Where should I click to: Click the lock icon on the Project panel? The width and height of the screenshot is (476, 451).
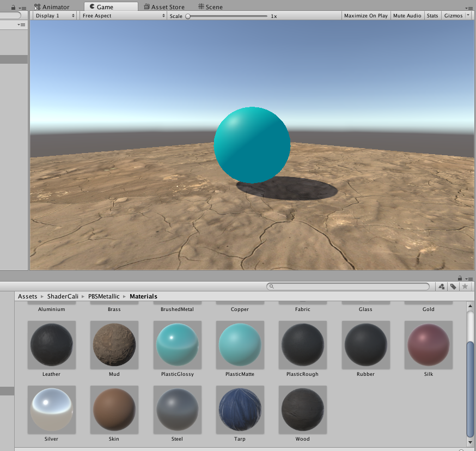[x=459, y=278]
